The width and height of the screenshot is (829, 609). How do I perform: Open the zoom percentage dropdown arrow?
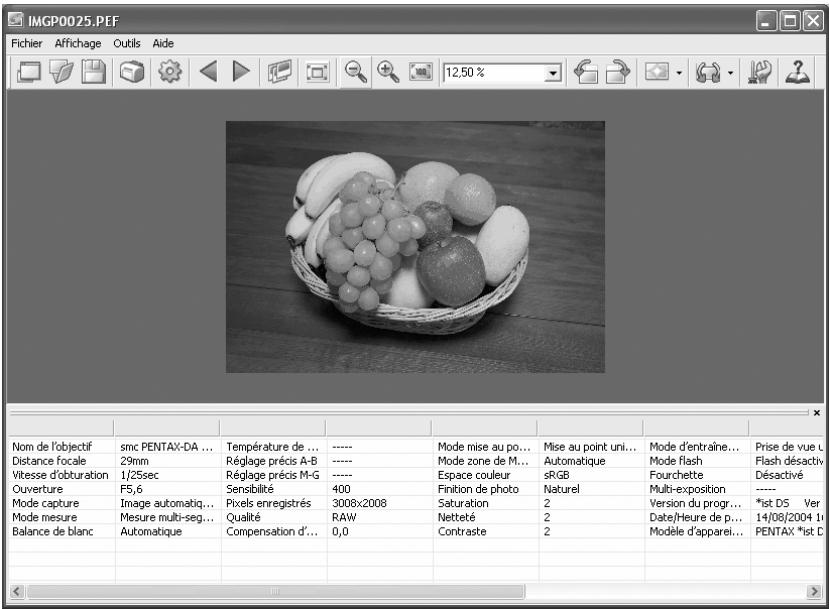pyautogui.click(x=552, y=72)
